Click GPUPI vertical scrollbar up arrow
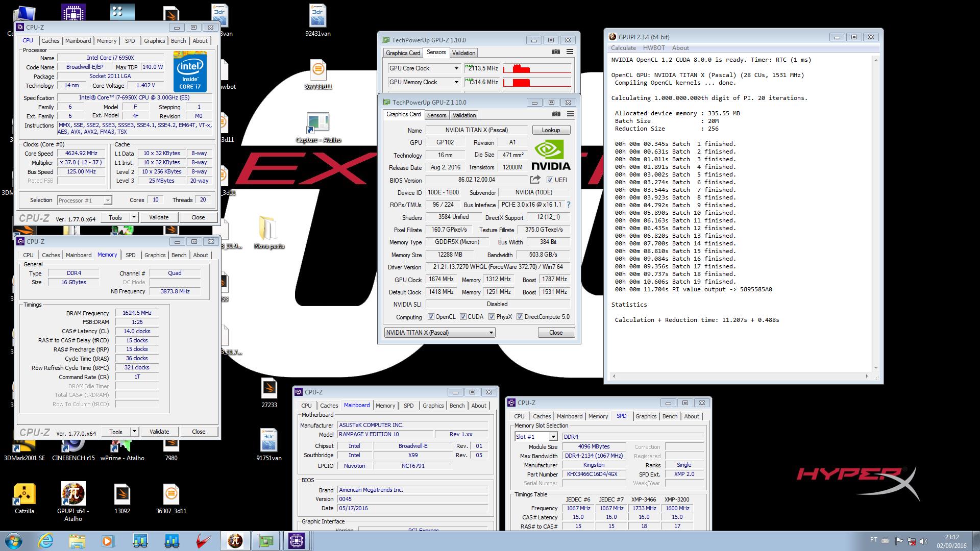The image size is (980, 551). 876,60
